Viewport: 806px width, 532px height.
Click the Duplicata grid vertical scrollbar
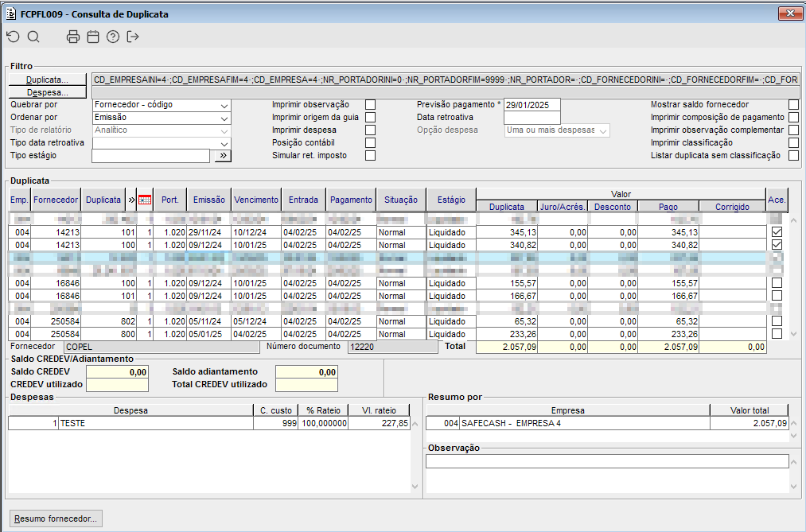pos(792,278)
